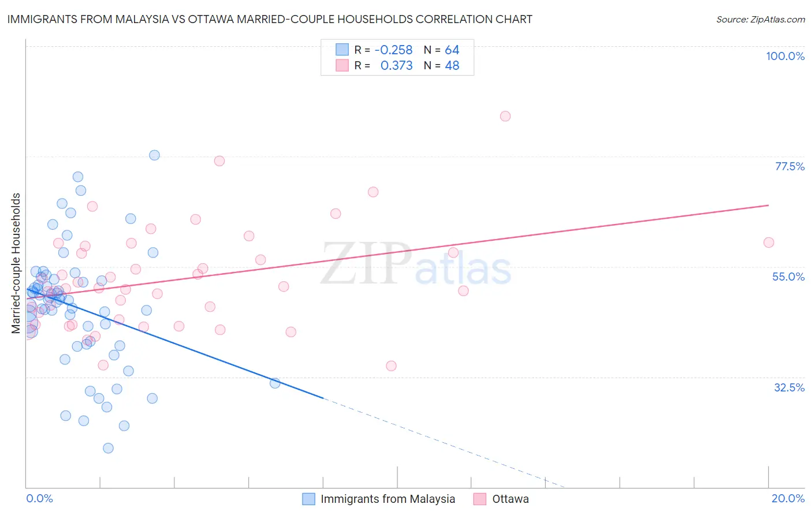Click the highest blue point near 77.5%
This screenshot has height=515, width=812.
tap(154, 155)
